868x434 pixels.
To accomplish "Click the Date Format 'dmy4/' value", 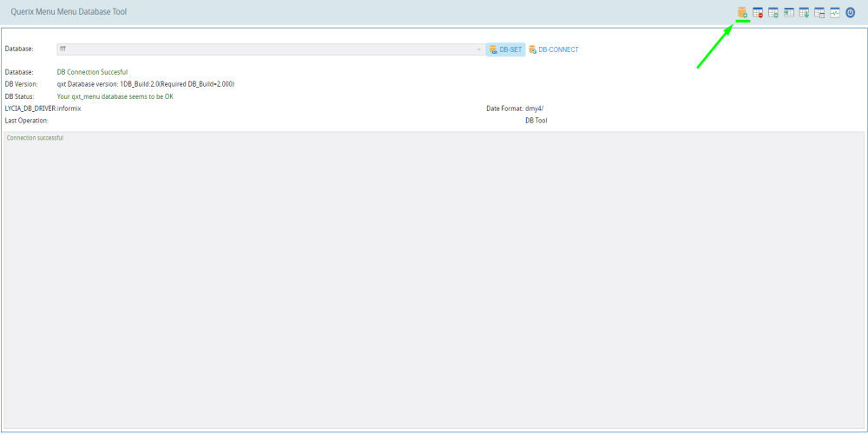I will tap(534, 108).
